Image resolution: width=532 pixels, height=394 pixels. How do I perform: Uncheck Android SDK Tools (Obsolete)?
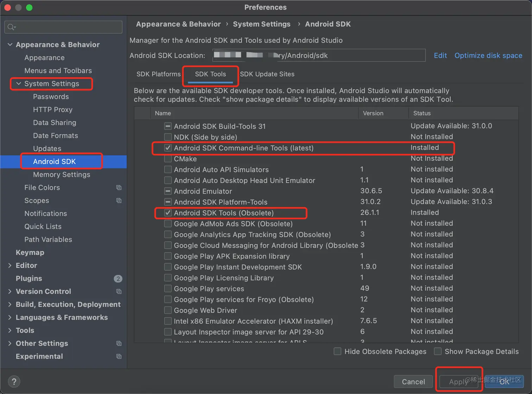168,213
